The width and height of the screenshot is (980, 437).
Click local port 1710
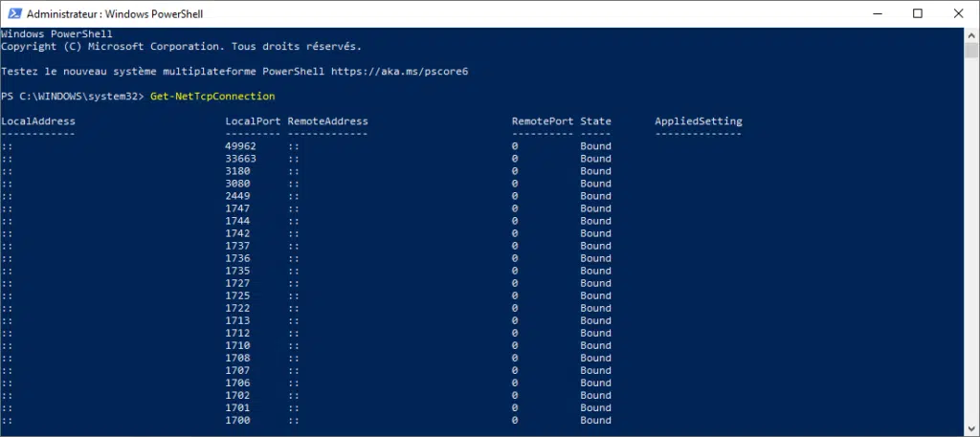coord(237,346)
